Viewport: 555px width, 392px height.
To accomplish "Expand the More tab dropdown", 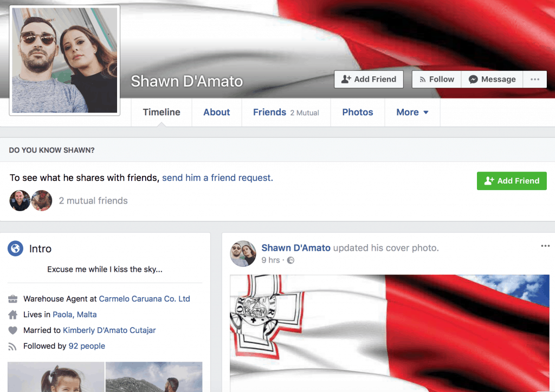I will 412,112.
